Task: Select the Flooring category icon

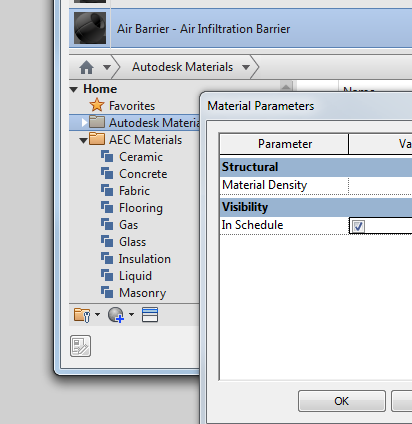Action: (107, 207)
